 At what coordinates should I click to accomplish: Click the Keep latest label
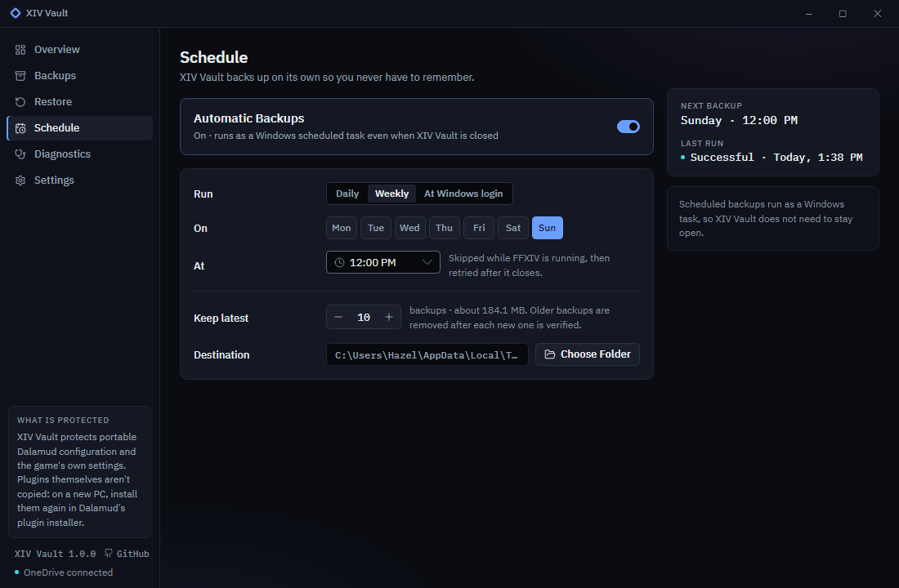221,318
